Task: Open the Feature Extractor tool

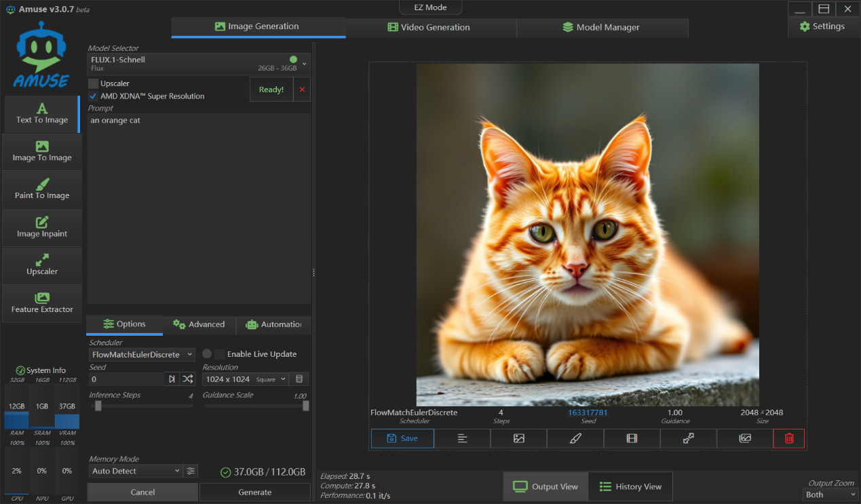Action: (42, 303)
